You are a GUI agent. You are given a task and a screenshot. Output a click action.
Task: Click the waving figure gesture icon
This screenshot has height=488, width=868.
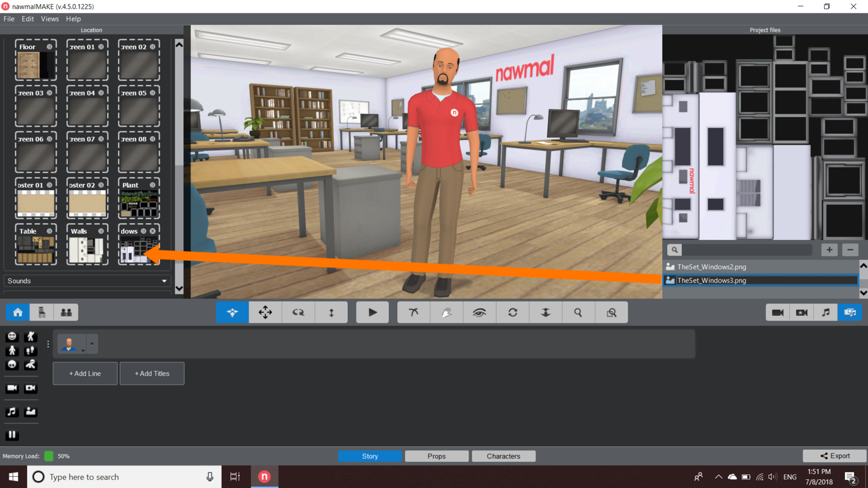point(31,336)
